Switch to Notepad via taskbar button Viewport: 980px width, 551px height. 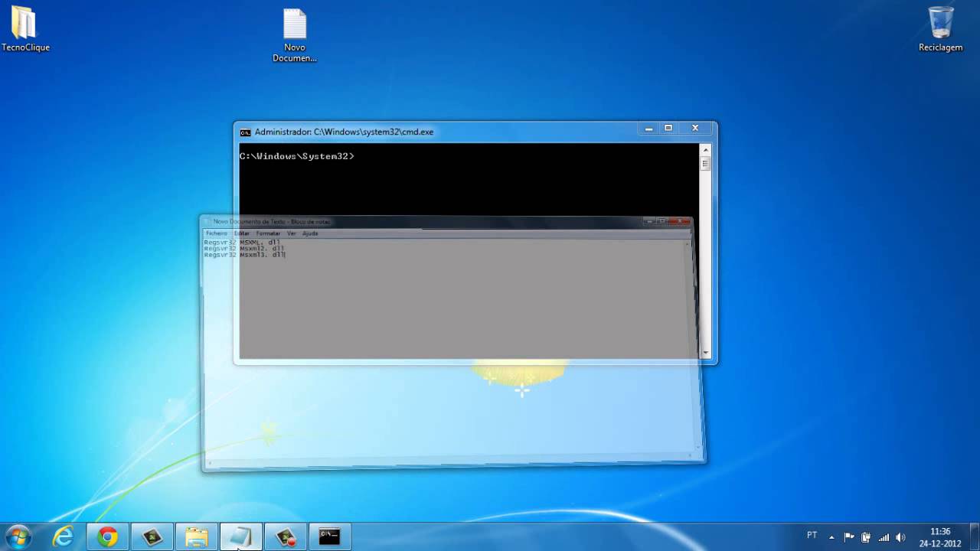pos(240,536)
